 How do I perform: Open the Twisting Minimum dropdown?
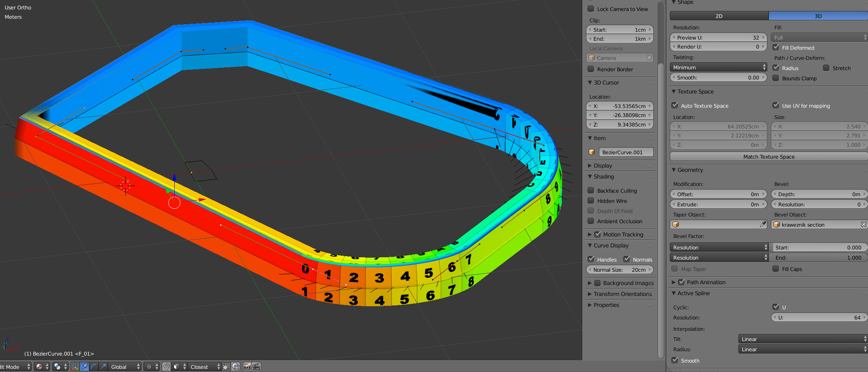[718, 67]
